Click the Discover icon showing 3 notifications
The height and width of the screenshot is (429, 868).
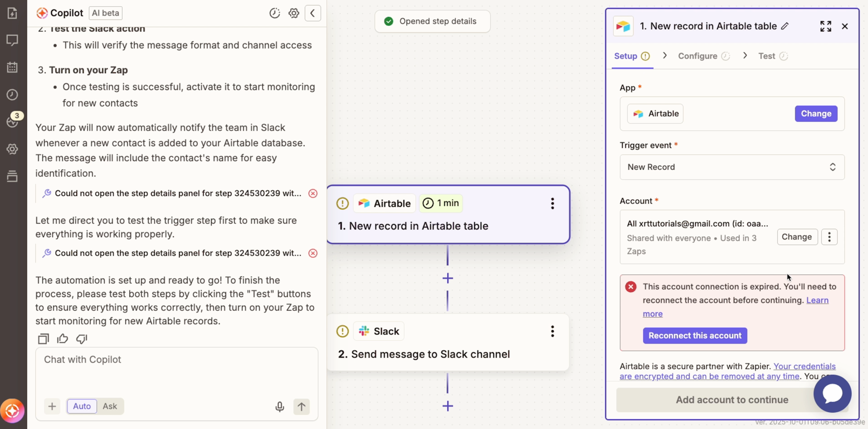(12, 121)
